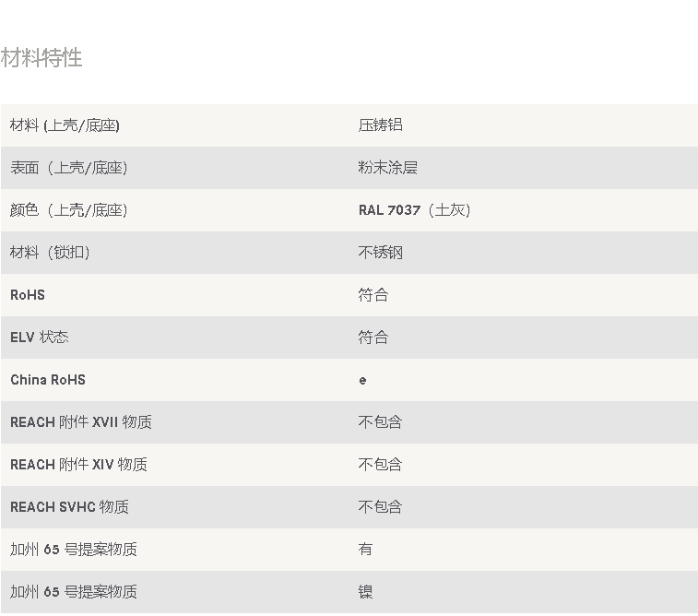Click the 符合 value in RoHS row
The image size is (698, 616).
tap(373, 295)
